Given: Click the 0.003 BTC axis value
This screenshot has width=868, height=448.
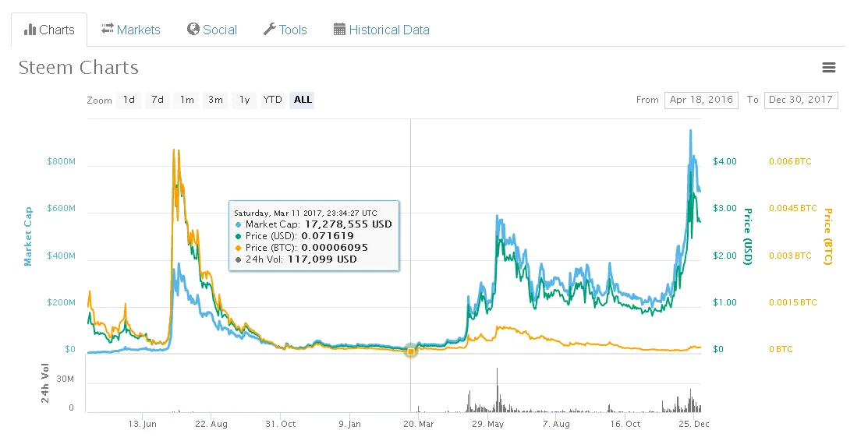Looking at the screenshot, I should (790, 256).
